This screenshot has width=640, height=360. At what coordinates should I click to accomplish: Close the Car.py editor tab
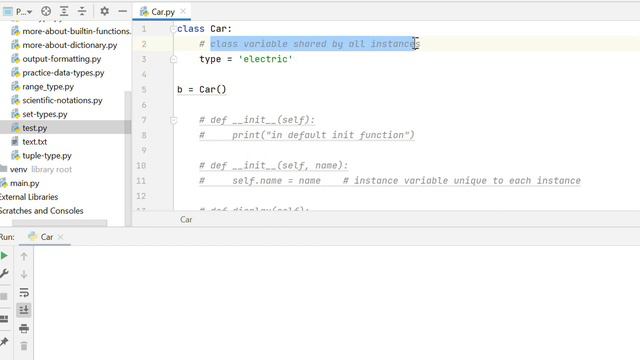pyautogui.click(x=183, y=11)
